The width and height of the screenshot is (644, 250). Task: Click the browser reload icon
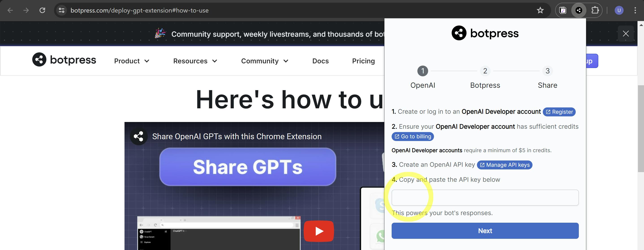(x=42, y=10)
